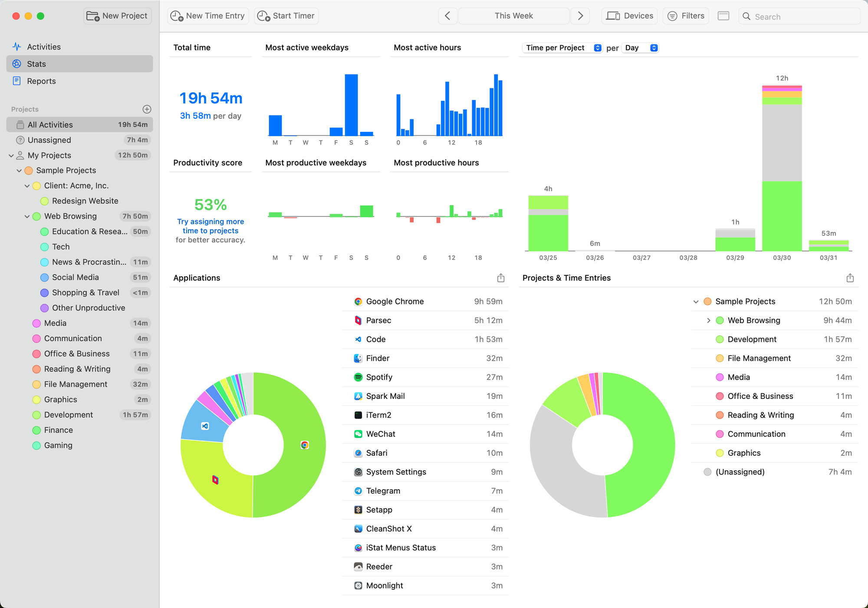This screenshot has height=608, width=868.
Task: Select the Gaming project
Action: pos(80,445)
